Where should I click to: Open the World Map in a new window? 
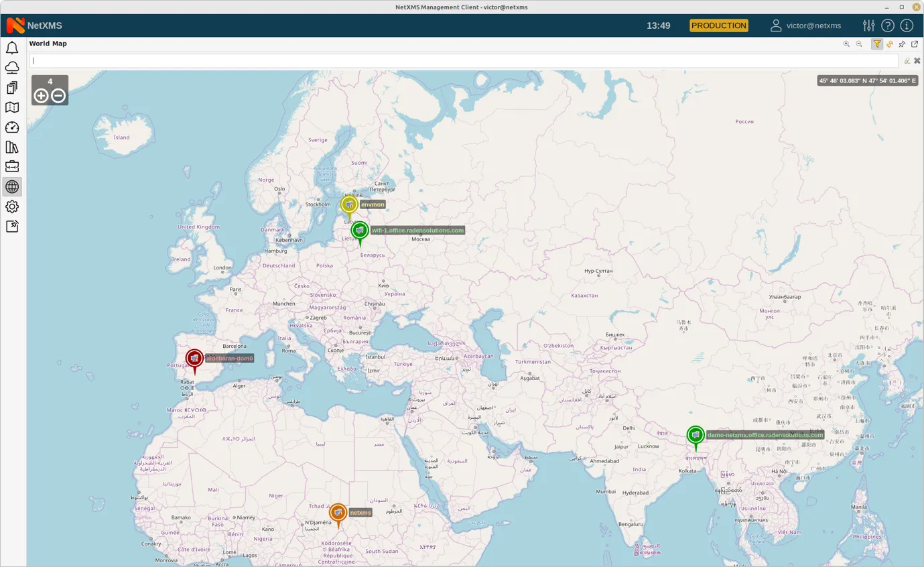(x=914, y=44)
